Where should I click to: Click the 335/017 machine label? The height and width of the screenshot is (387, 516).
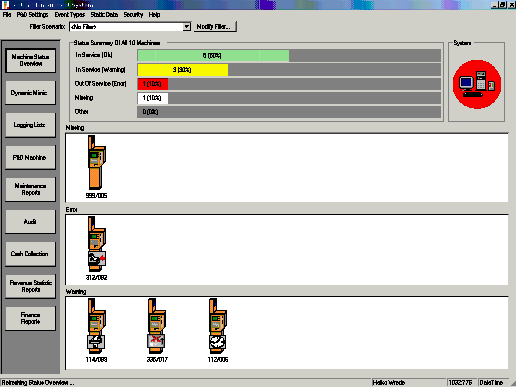[157, 360]
